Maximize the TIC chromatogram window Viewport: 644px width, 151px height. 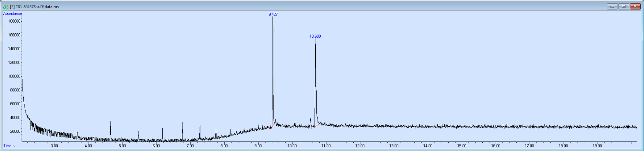pyautogui.click(x=624, y=6)
